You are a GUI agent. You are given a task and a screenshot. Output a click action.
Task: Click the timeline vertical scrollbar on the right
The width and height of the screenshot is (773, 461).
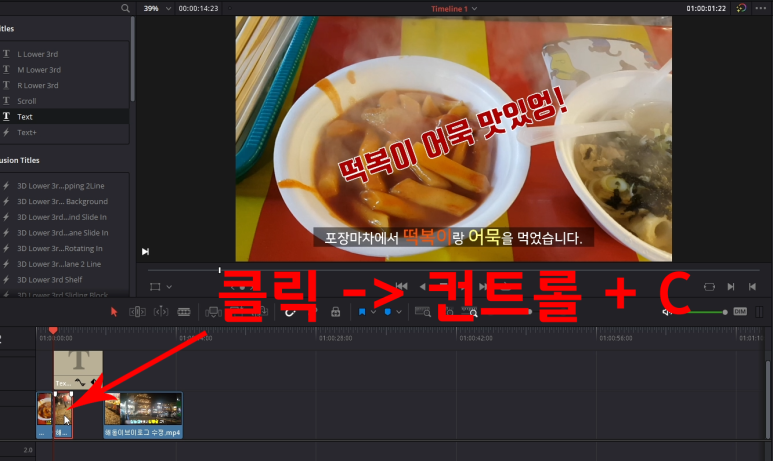[x=767, y=399]
